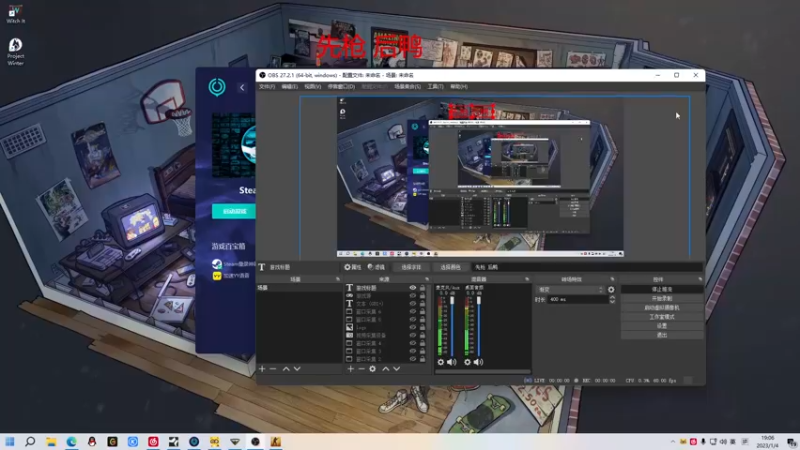Click 退出 in the controls dock
Viewport: 800px width, 450px height.
pyautogui.click(x=662, y=335)
